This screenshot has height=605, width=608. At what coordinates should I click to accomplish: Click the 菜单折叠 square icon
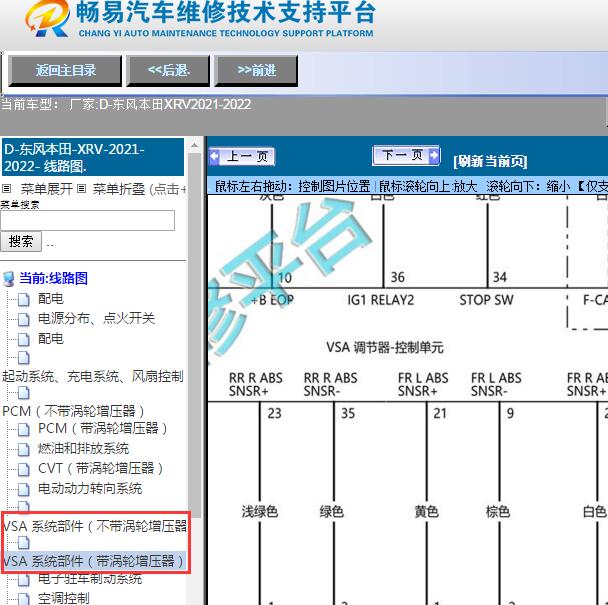(81, 189)
